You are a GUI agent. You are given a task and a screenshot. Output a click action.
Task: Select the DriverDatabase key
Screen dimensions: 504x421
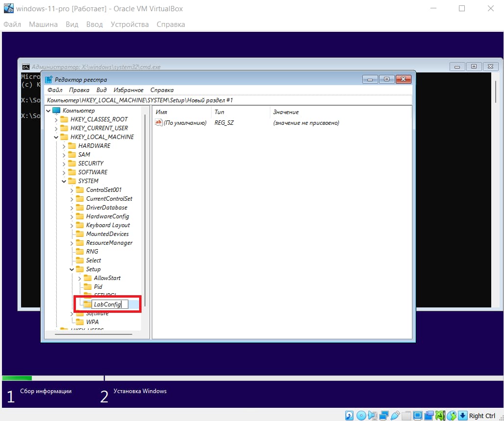106,207
